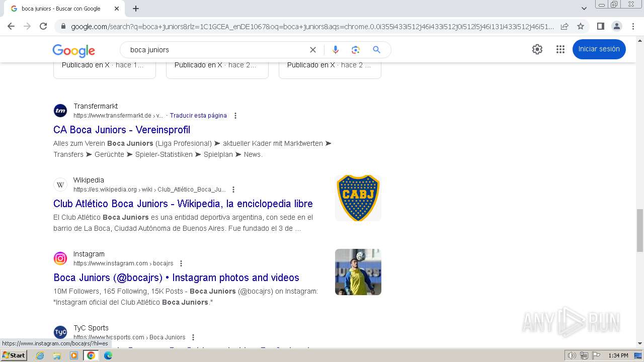The image size is (644, 362).
Task: Click the Instagram site favicon
Action: click(60, 258)
